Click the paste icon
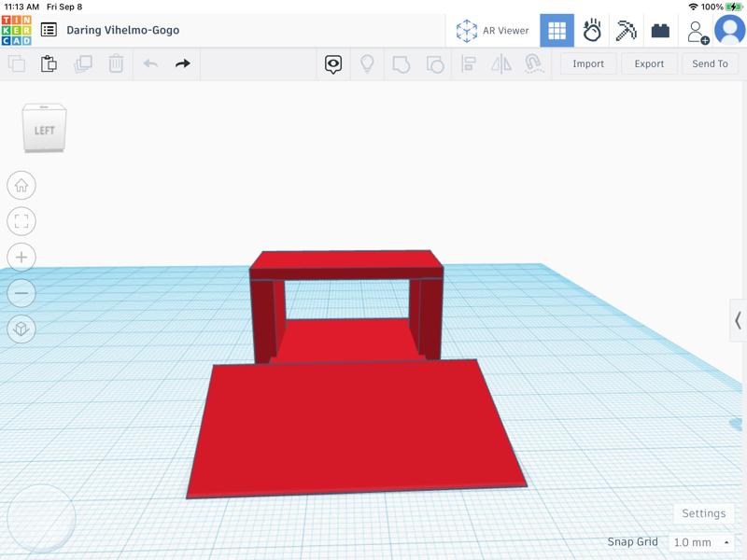 (49, 63)
